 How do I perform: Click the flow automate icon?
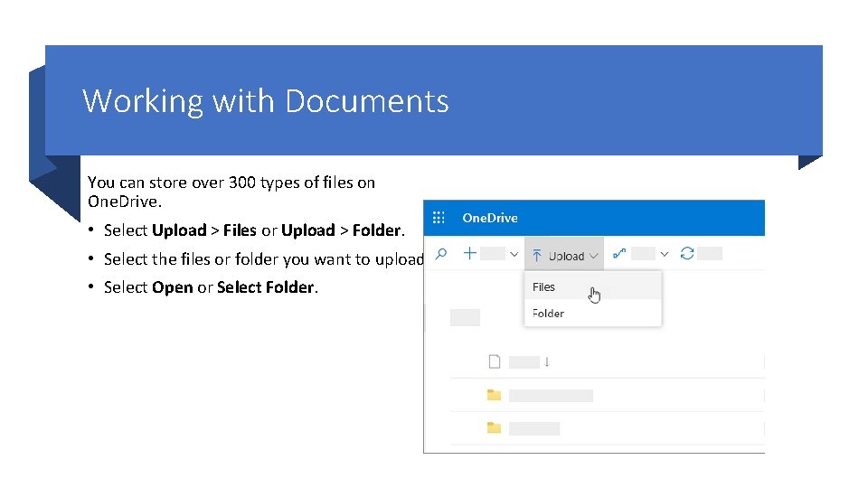pos(619,254)
